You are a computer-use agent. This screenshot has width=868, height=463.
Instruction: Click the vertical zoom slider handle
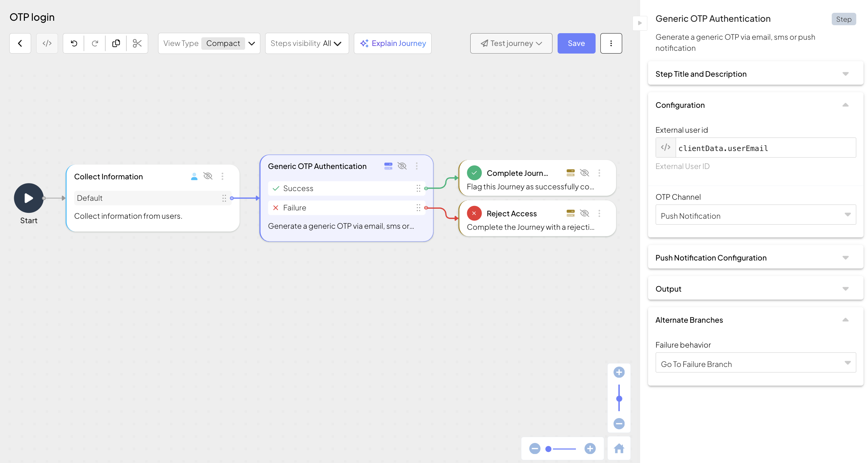619,399
